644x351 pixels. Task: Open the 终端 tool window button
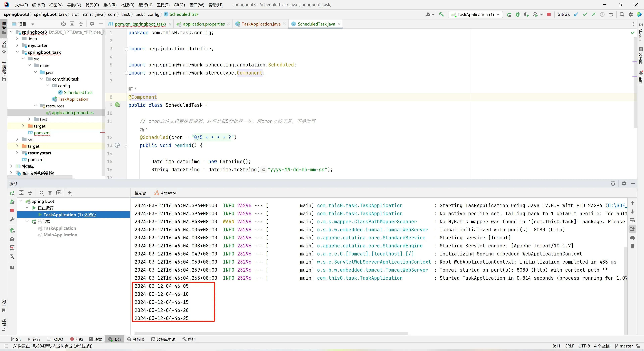tap(95, 339)
